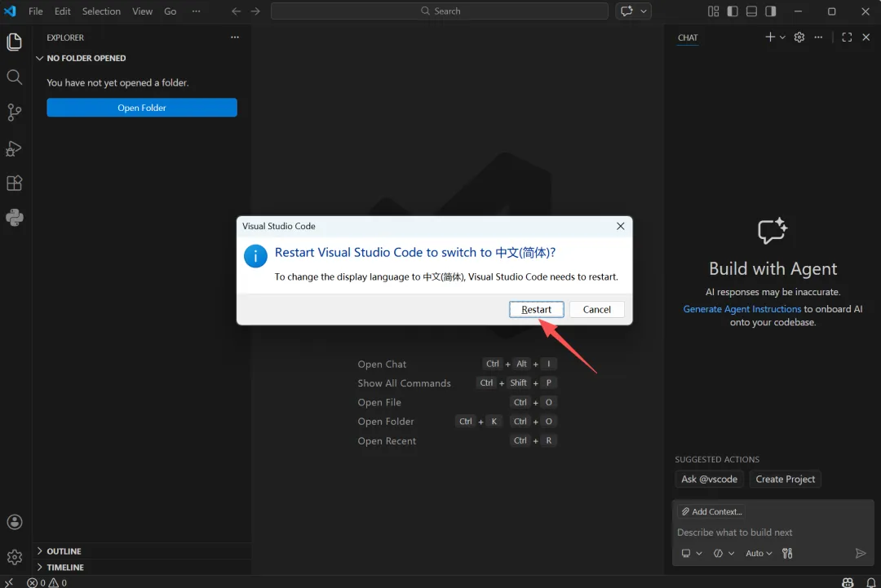Open the Extensions view
Image resolution: width=881 pixels, height=588 pixels.
click(x=14, y=183)
